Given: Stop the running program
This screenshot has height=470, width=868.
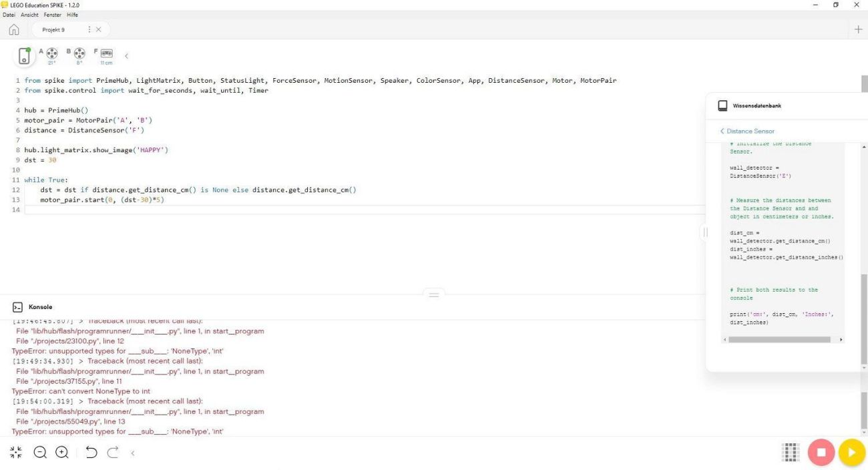Looking at the screenshot, I should (x=821, y=452).
